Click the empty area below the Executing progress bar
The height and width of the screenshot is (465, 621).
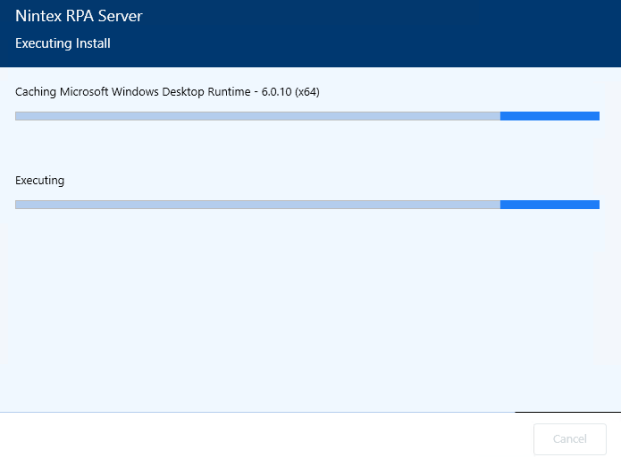(310, 311)
